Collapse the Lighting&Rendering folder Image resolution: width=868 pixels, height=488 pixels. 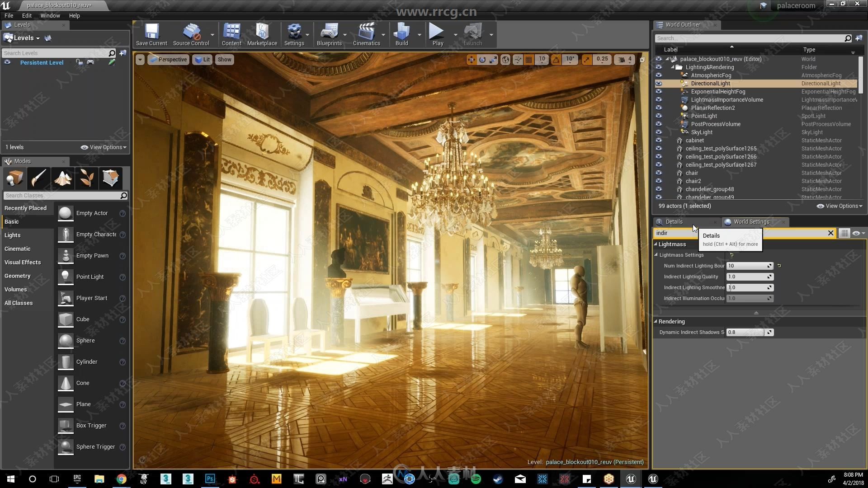672,67
